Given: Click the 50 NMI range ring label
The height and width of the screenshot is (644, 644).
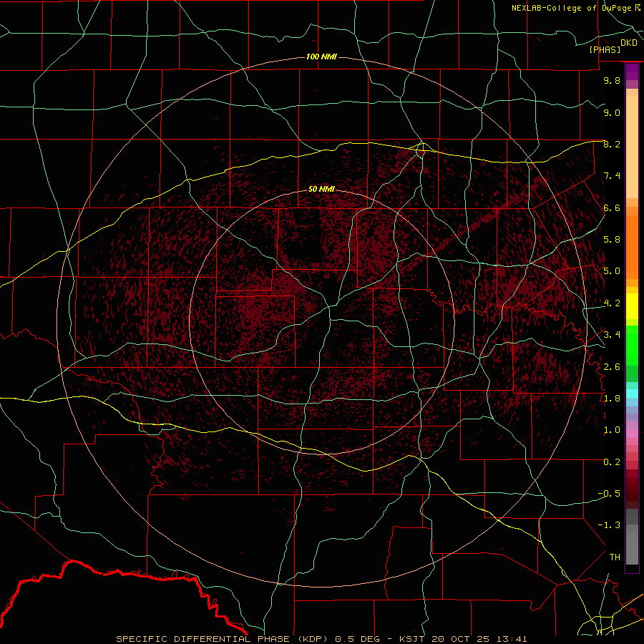Looking at the screenshot, I should coord(321,189).
